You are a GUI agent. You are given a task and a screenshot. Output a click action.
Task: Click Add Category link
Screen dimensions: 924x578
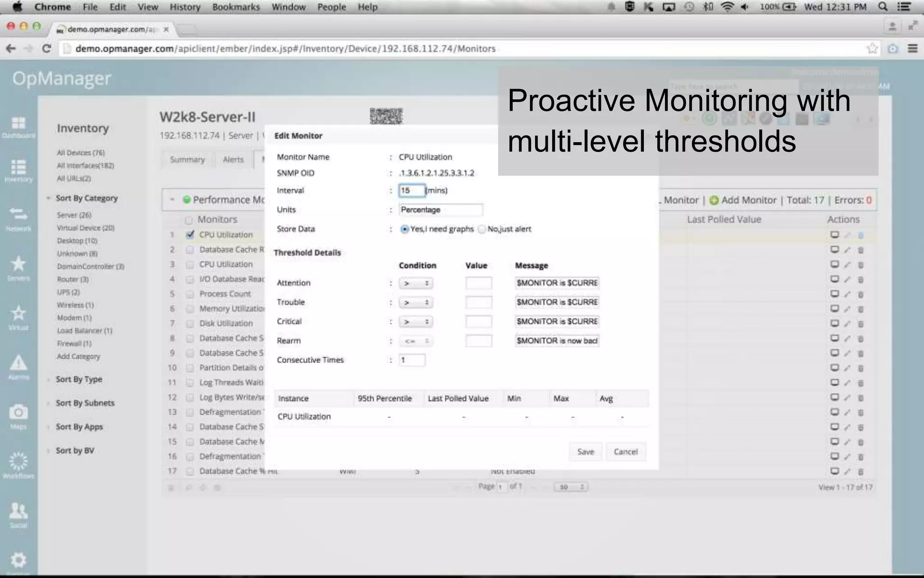click(79, 356)
